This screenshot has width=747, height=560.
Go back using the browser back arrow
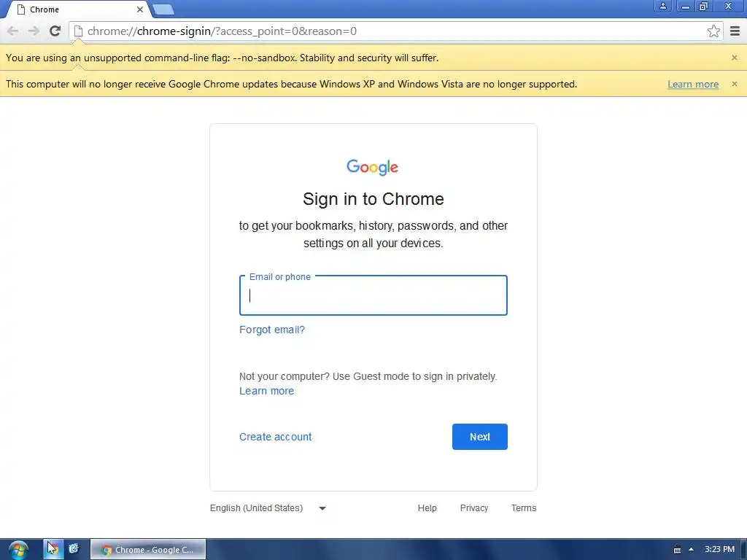pyautogui.click(x=13, y=31)
